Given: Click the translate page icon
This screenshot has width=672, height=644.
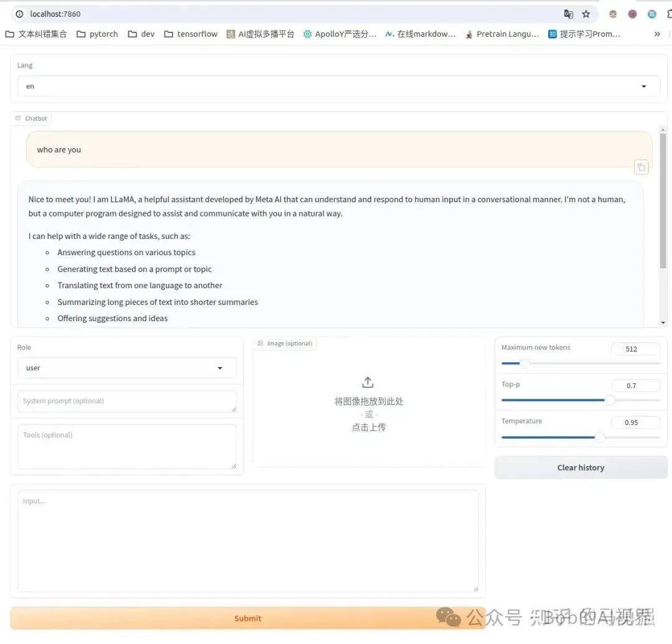Looking at the screenshot, I should (x=568, y=14).
